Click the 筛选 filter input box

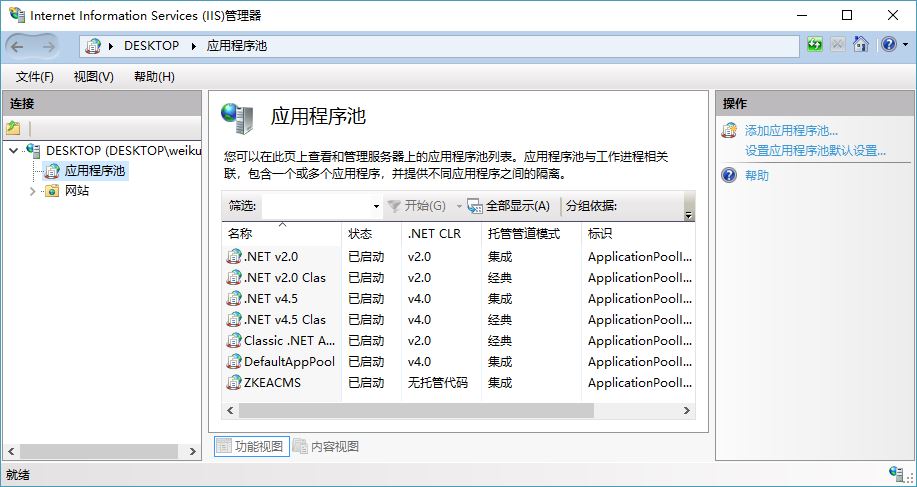point(316,206)
